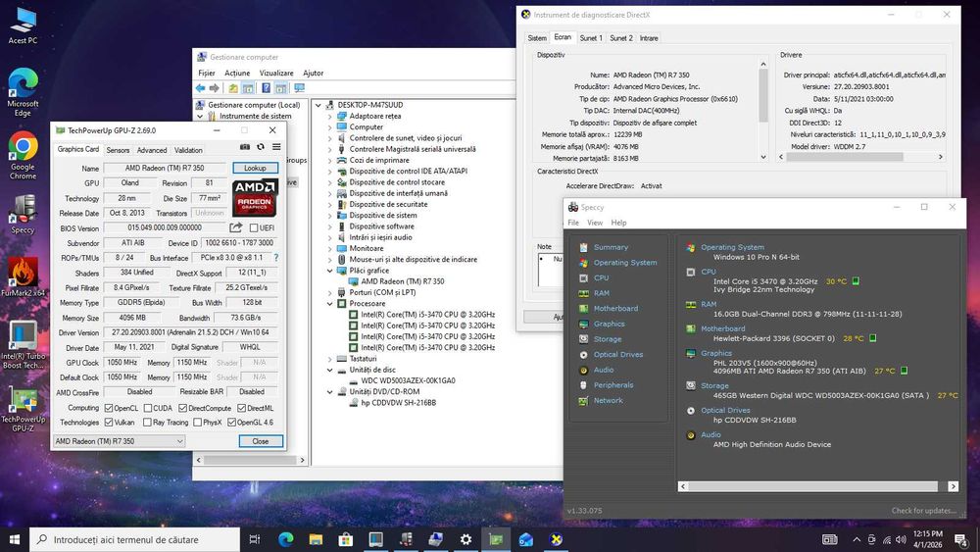Click Check for updates link in Speccy
The height and width of the screenshot is (552, 980).
coord(924,511)
